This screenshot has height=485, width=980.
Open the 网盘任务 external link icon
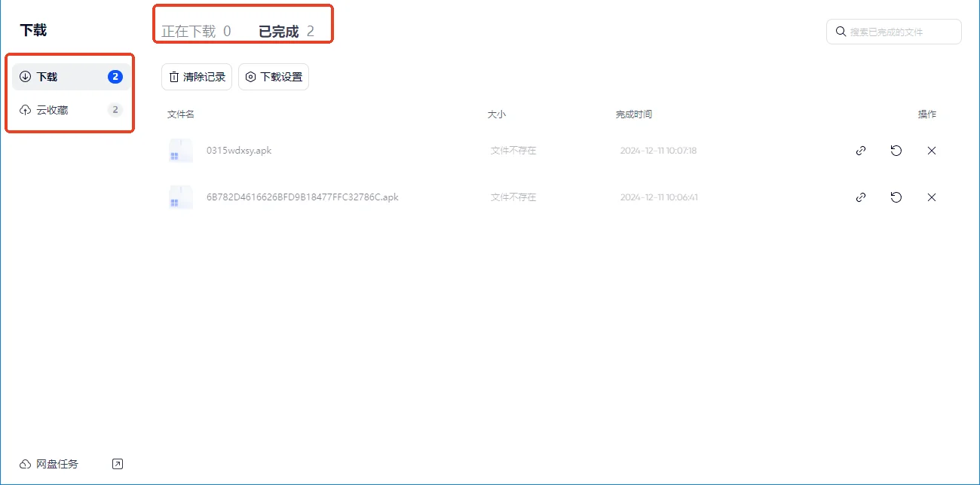[117, 464]
